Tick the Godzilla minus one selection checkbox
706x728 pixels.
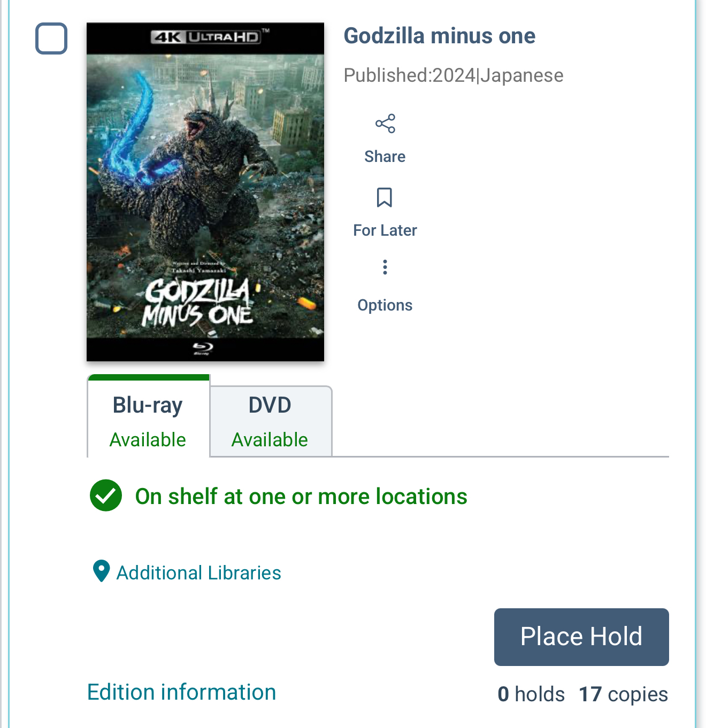point(51,38)
